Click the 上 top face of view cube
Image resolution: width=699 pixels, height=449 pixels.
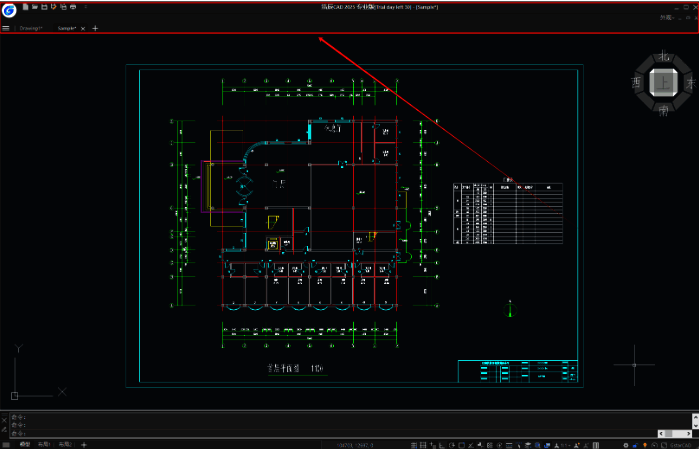(x=664, y=84)
